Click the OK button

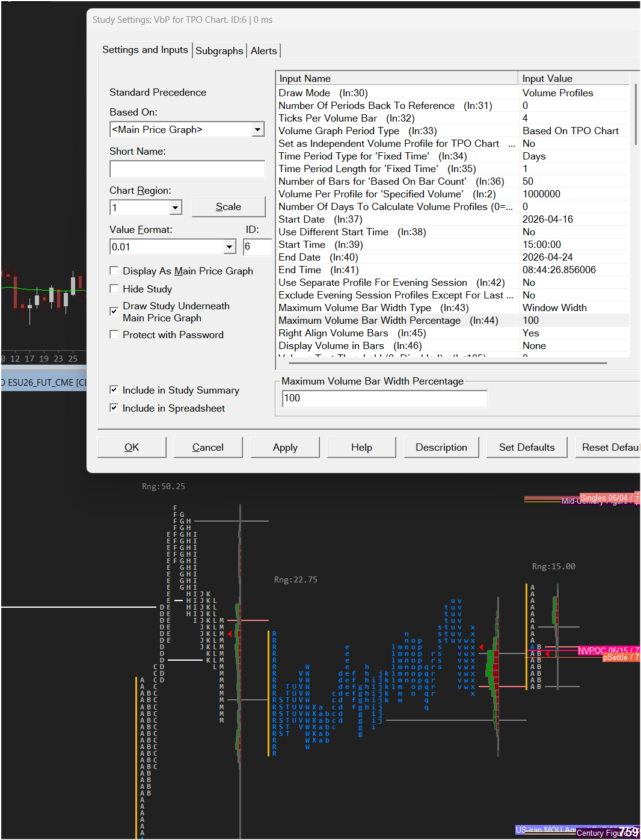click(132, 447)
